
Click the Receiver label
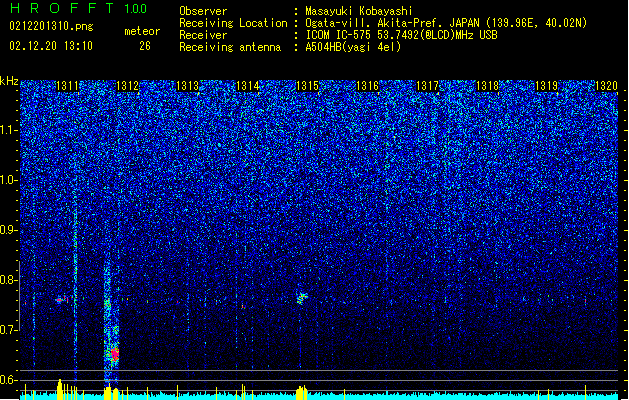[203, 35]
